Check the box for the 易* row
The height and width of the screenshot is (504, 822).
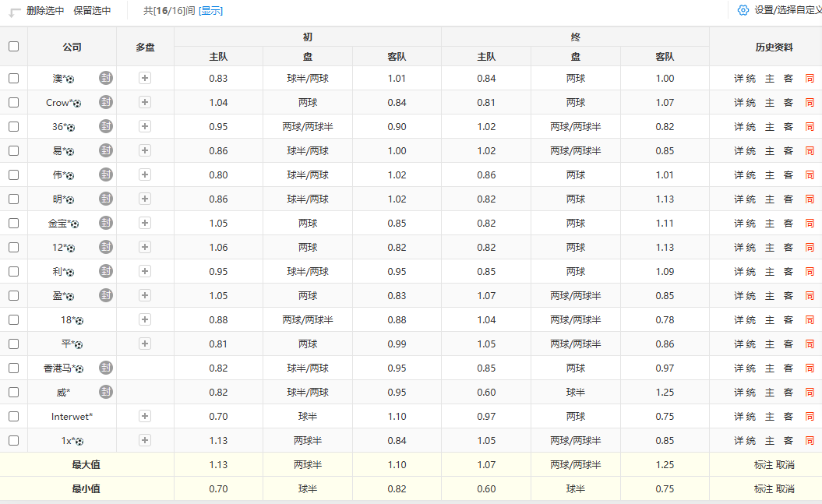click(x=13, y=150)
